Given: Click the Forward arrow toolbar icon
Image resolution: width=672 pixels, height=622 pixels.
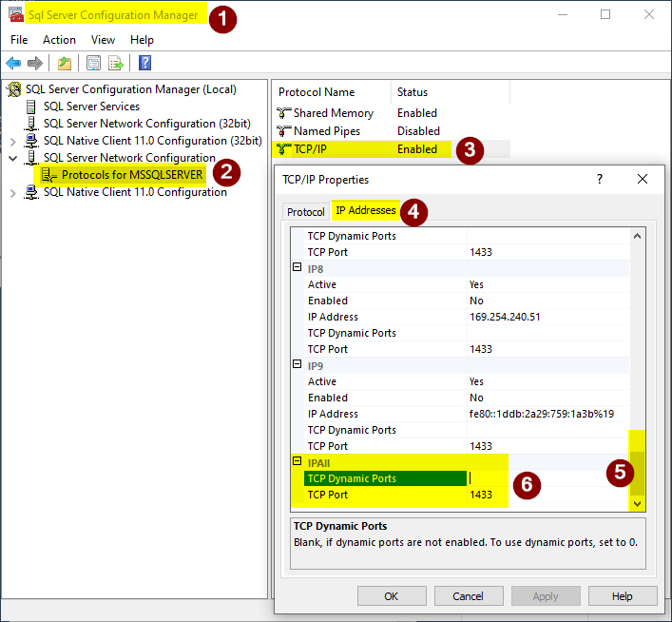Looking at the screenshot, I should click(x=35, y=64).
